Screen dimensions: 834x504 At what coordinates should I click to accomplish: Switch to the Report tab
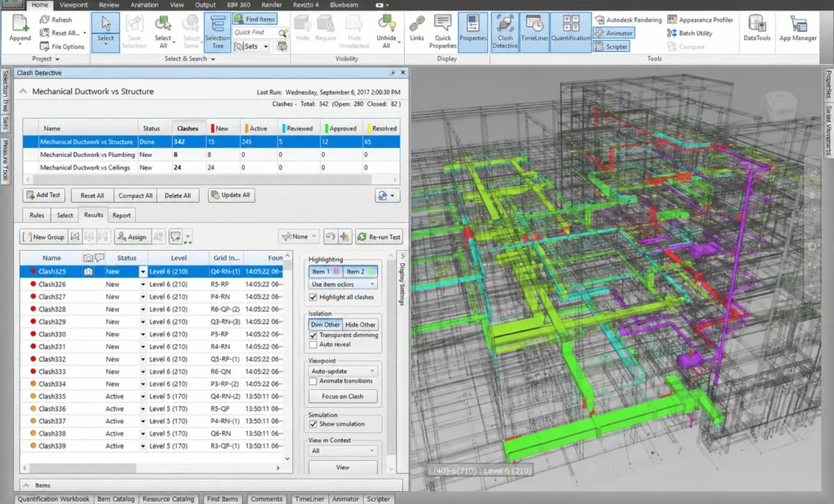point(121,215)
